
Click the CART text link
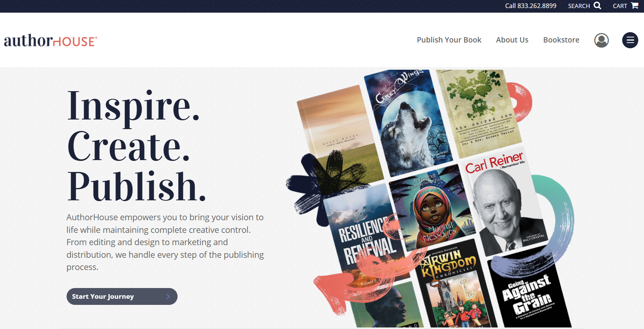click(x=620, y=6)
